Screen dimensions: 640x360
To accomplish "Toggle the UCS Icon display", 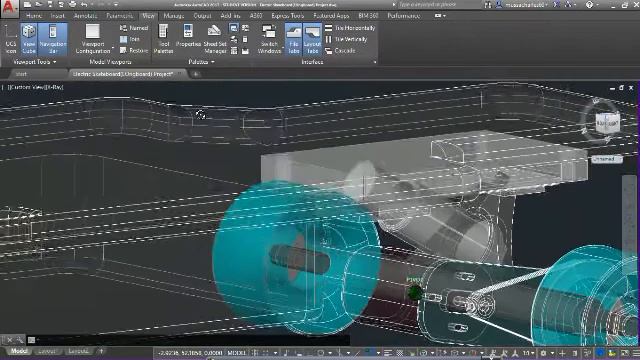I will coord(11,40).
